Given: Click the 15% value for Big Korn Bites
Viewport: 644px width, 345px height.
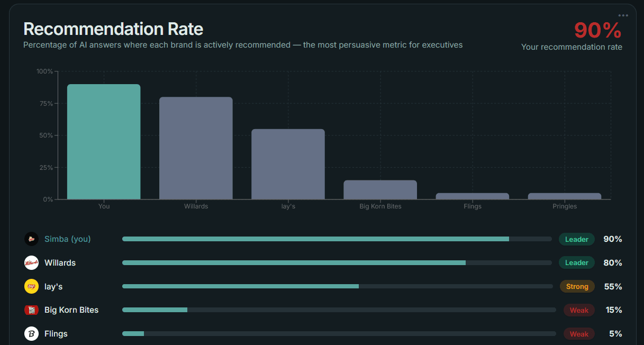Looking at the screenshot, I should click(x=614, y=310).
